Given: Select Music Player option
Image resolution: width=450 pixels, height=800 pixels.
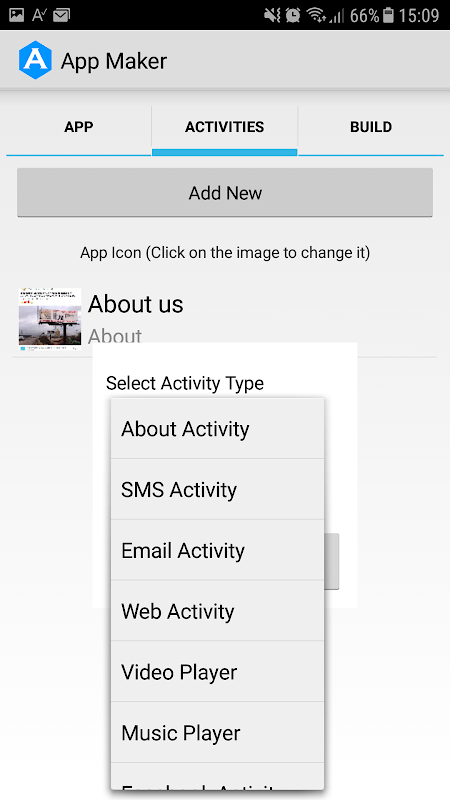Looking at the screenshot, I should [217, 733].
